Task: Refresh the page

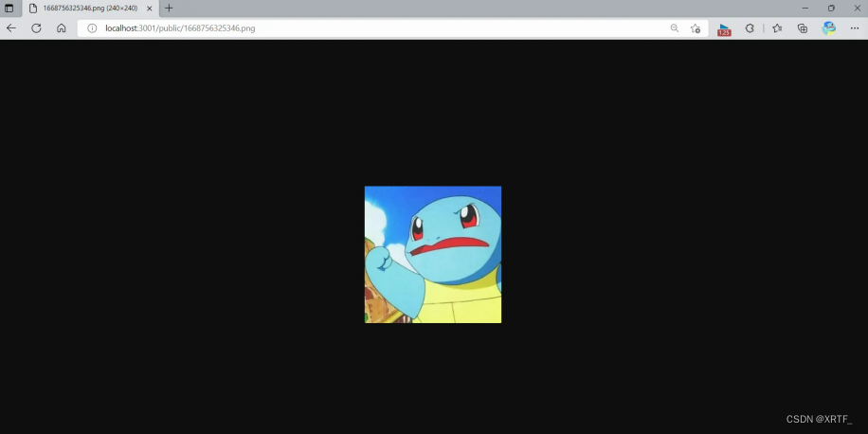Action: [x=37, y=28]
